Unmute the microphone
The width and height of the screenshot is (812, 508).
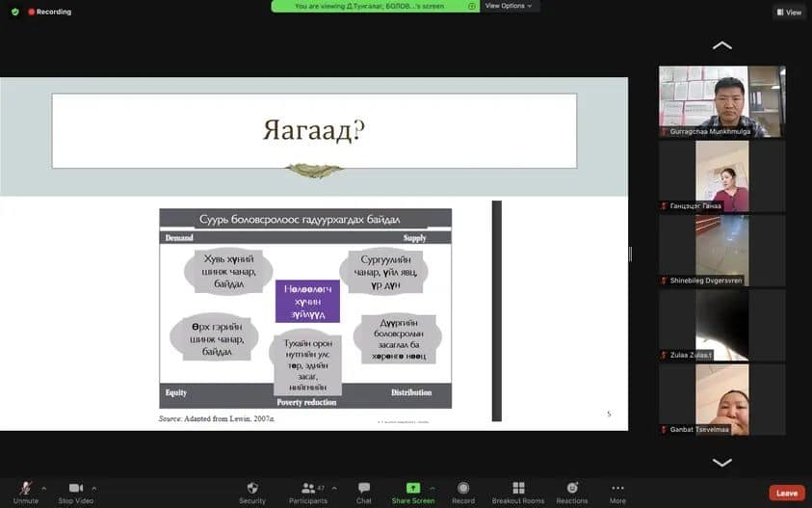click(26, 489)
